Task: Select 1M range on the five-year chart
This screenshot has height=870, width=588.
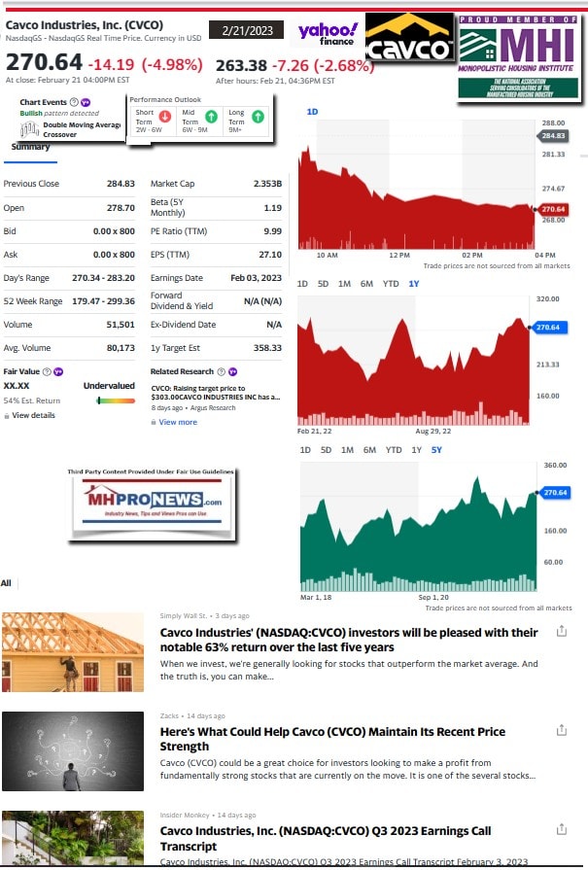Action: click(347, 450)
